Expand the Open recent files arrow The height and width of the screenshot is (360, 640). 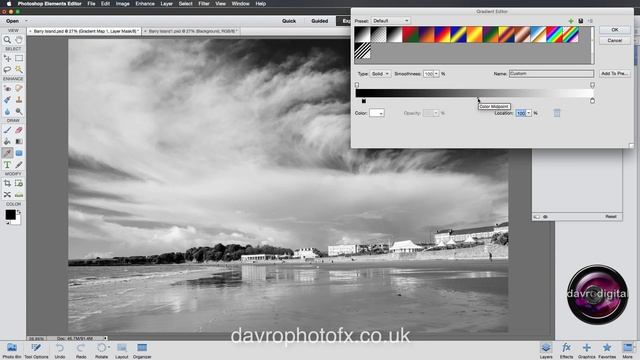tap(26, 21)
